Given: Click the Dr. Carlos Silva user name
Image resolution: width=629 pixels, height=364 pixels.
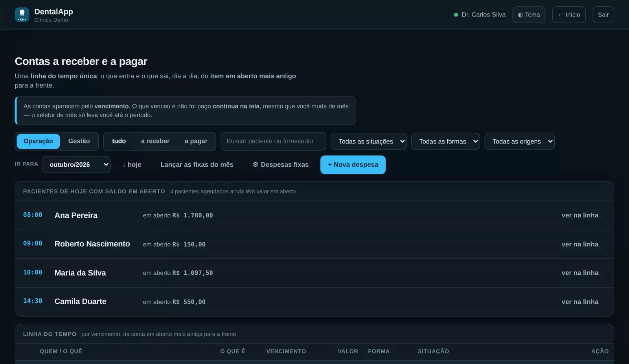Looking at the screenshot, I should [484, 15].
